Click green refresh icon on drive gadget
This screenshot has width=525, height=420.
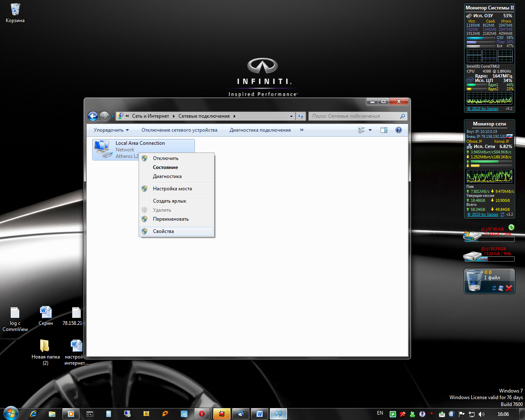[511, 227]
